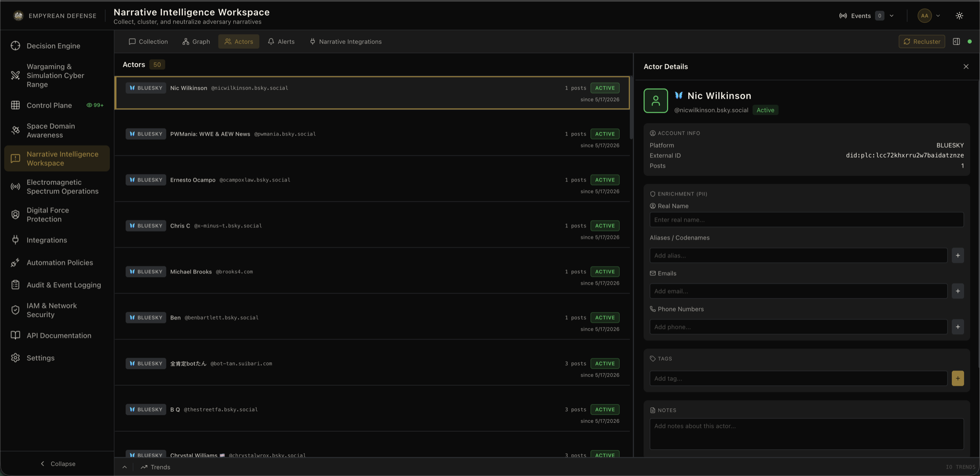Screen dimensions: 980x476
Task: Switch to the Alerts tab
Action: [x=281, y=42]
